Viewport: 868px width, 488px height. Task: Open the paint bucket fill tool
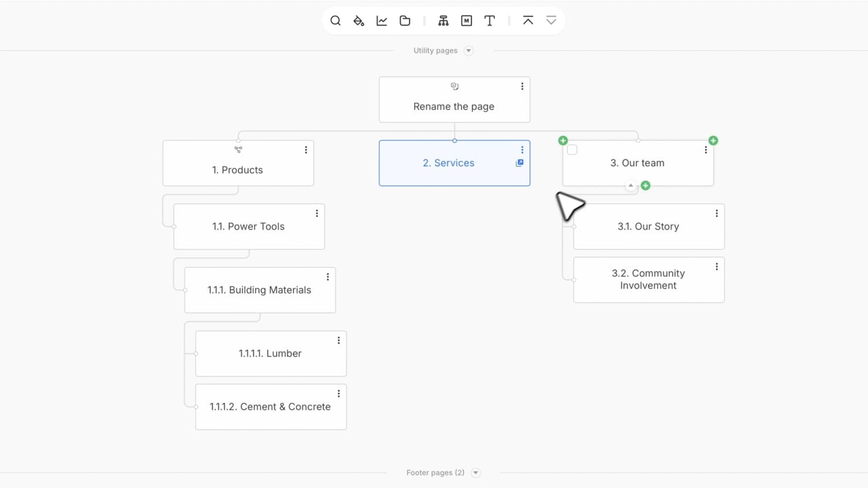click(x=359, y=21)
